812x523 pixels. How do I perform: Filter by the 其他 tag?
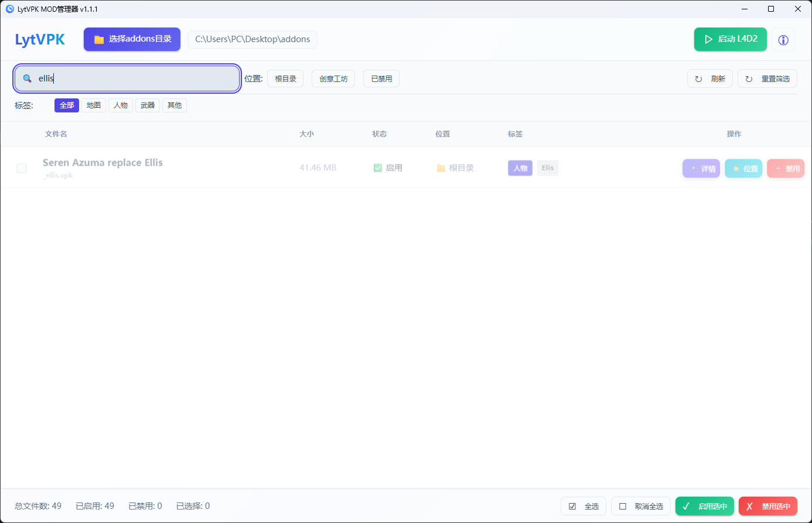coord(175,105)
